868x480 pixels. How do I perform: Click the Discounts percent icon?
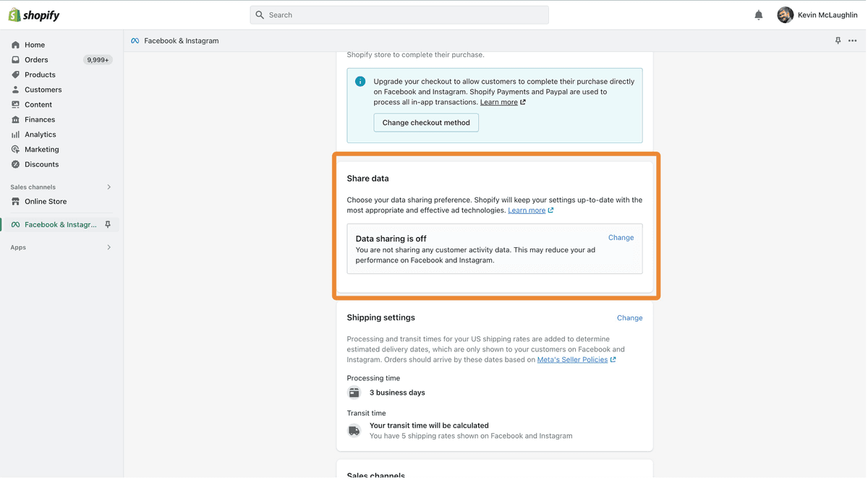[16, 164]
